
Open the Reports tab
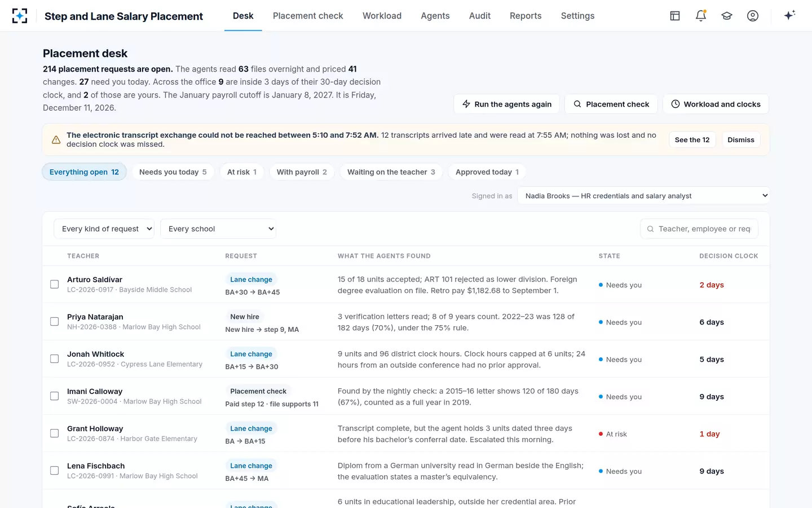526,16
